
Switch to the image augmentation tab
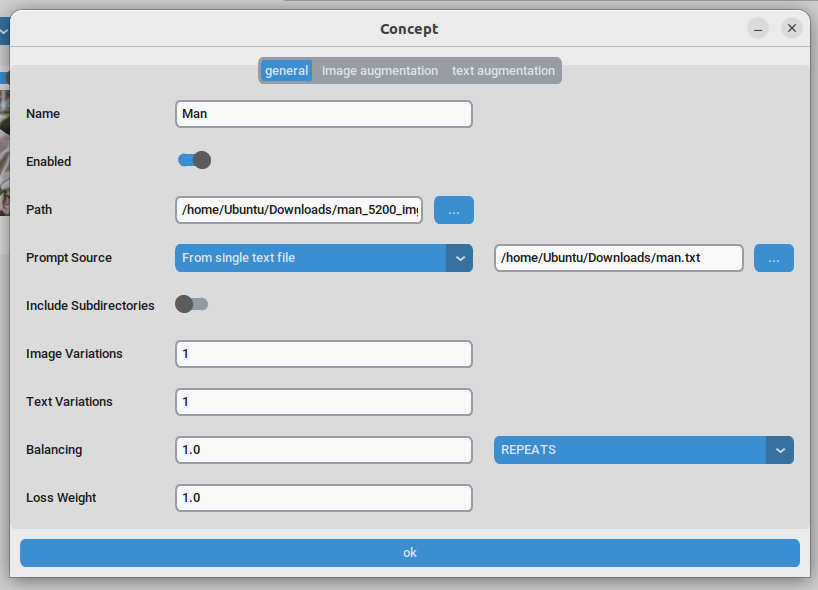[x=380, y=70]
